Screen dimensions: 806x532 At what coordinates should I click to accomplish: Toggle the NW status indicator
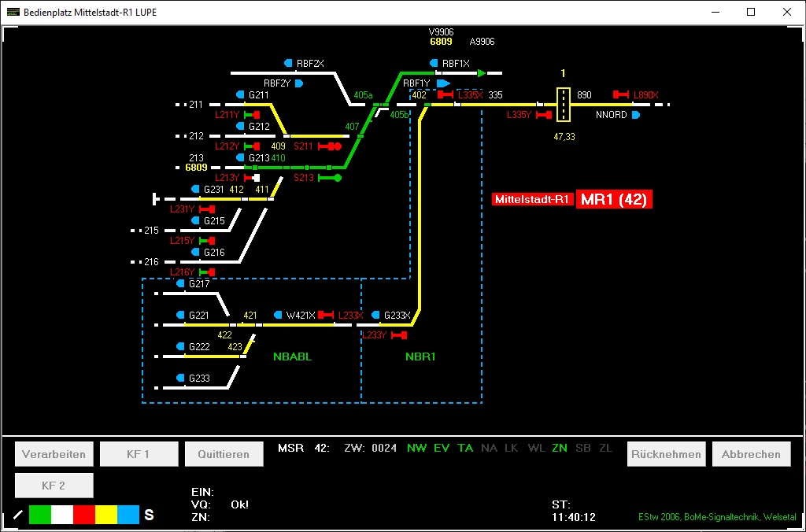click(416, 449)
